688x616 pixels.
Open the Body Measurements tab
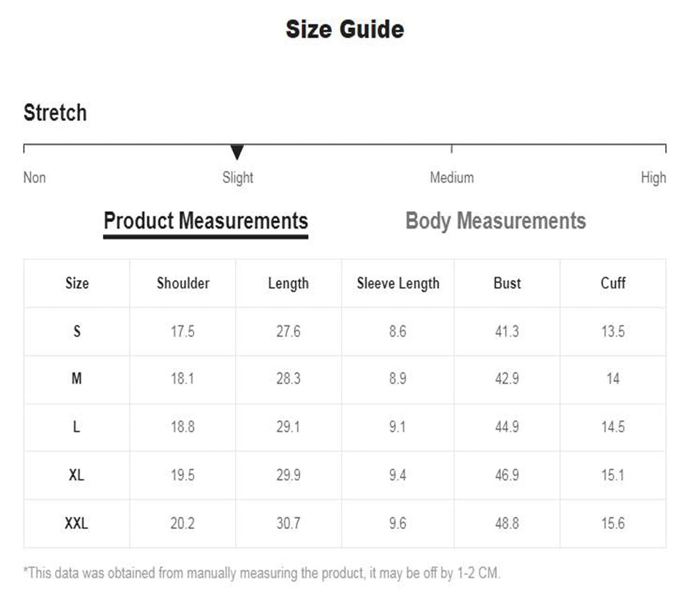[x=495, y=221]
